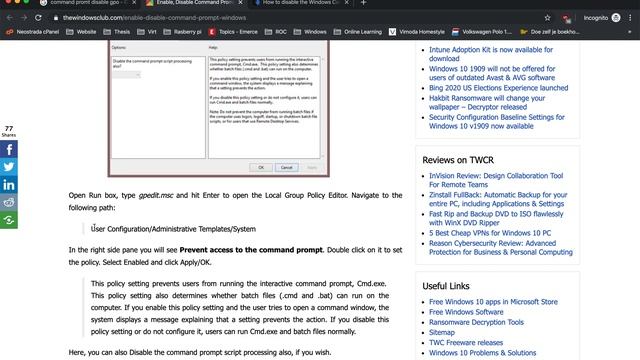Viewport: 640px width, 360px height.
Task: Open a new browser tab
Action: 363,3
